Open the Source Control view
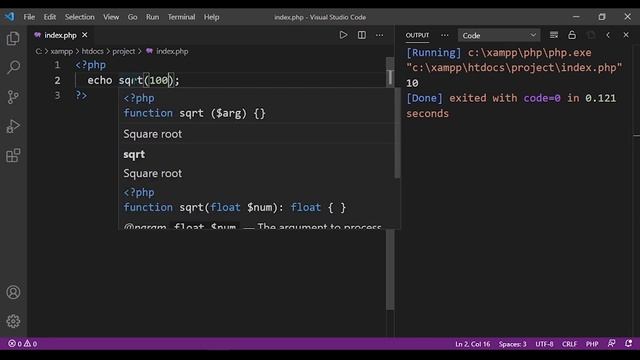Image resolution: width=640 pixels, height=360 pixels. (13, 97)
